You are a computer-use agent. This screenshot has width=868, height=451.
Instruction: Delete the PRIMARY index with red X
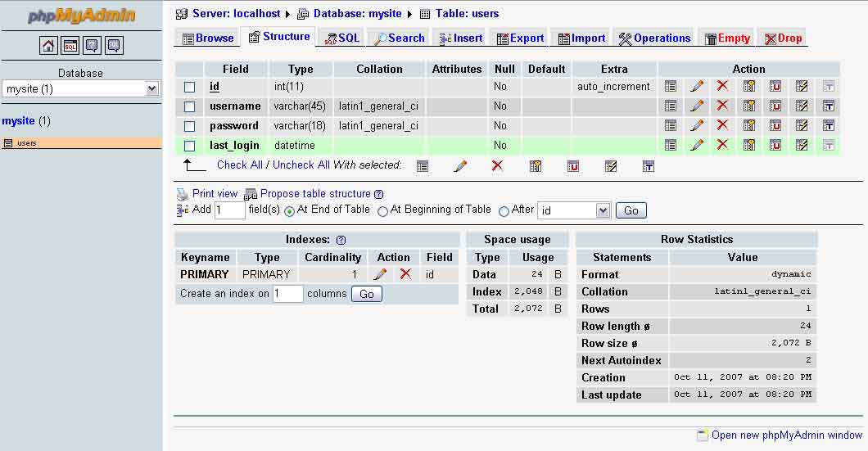405,274
